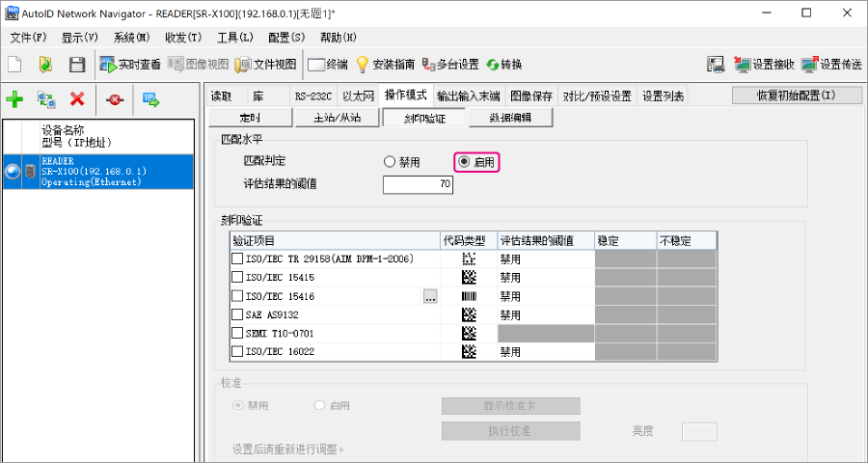The image size is (868, 463).
Task: Click the 主站/从站 button
Action: click(x=338, y=118)
